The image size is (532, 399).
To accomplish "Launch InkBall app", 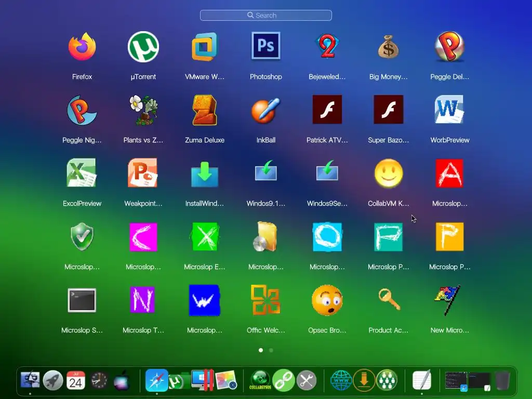I will pos(265,110).
